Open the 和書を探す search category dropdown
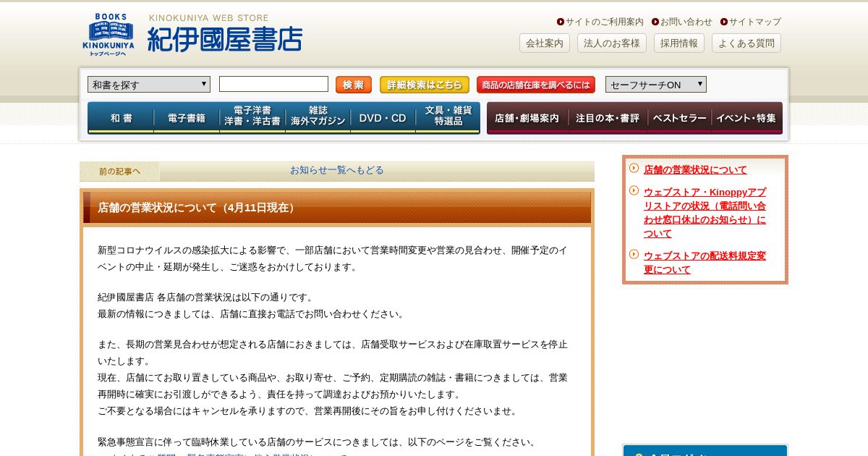The height and width of the screenshot is (456, 868). [149, 85]
